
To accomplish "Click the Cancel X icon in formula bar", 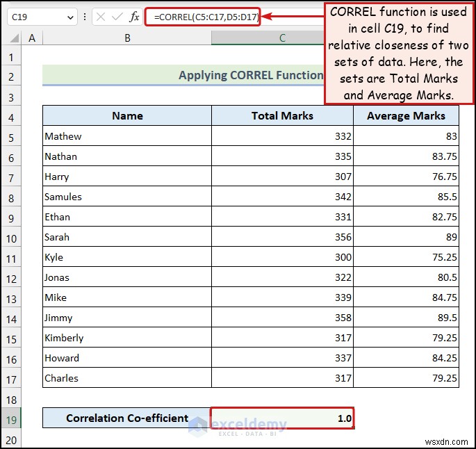I will [x=101, y=17].
